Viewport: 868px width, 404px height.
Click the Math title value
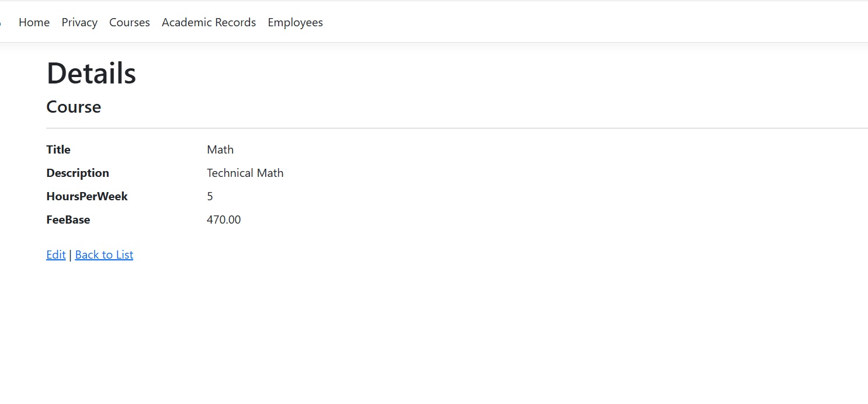(x=220, y=149)
